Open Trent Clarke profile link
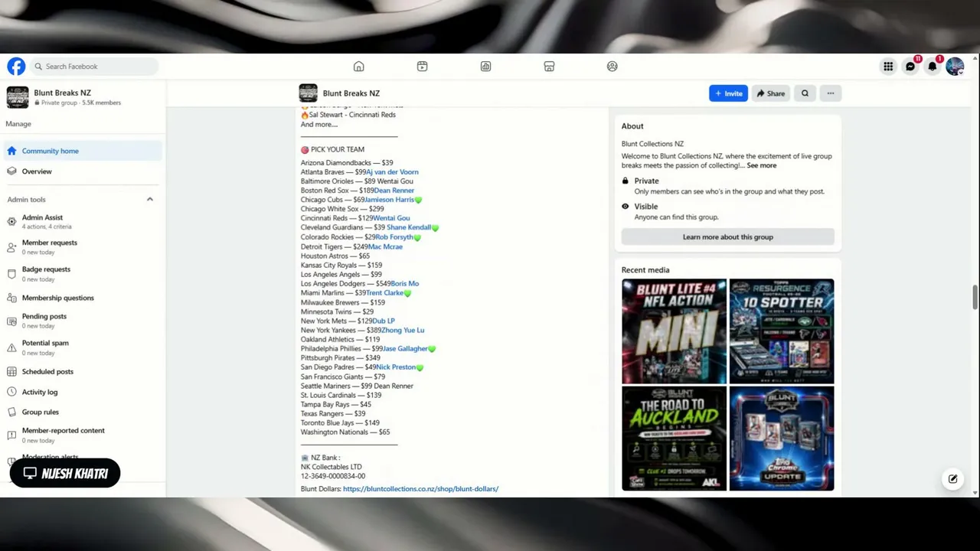The image size is (980, 551). 384,293
